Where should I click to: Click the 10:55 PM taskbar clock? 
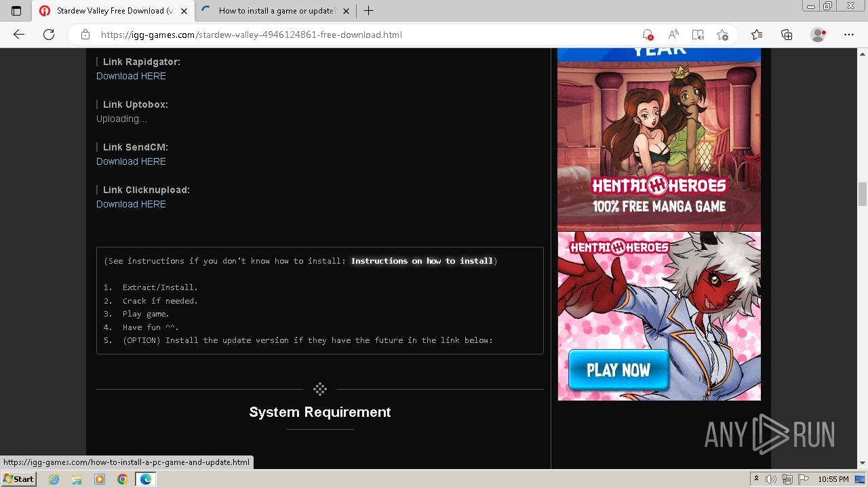833,479
